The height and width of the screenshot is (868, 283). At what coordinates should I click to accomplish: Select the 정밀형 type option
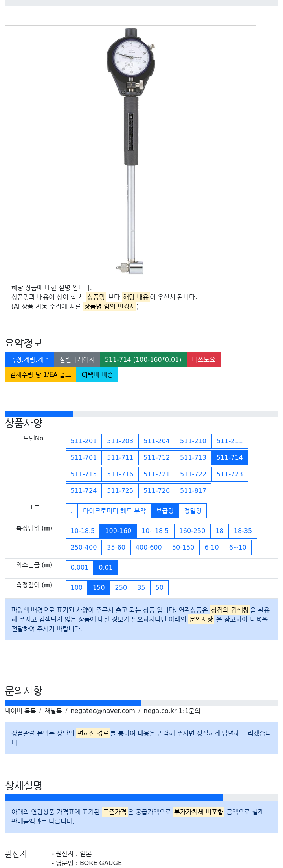pos(193,511)
